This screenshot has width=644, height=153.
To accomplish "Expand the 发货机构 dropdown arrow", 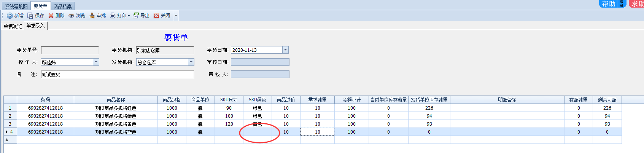I will tap(191, 62).
